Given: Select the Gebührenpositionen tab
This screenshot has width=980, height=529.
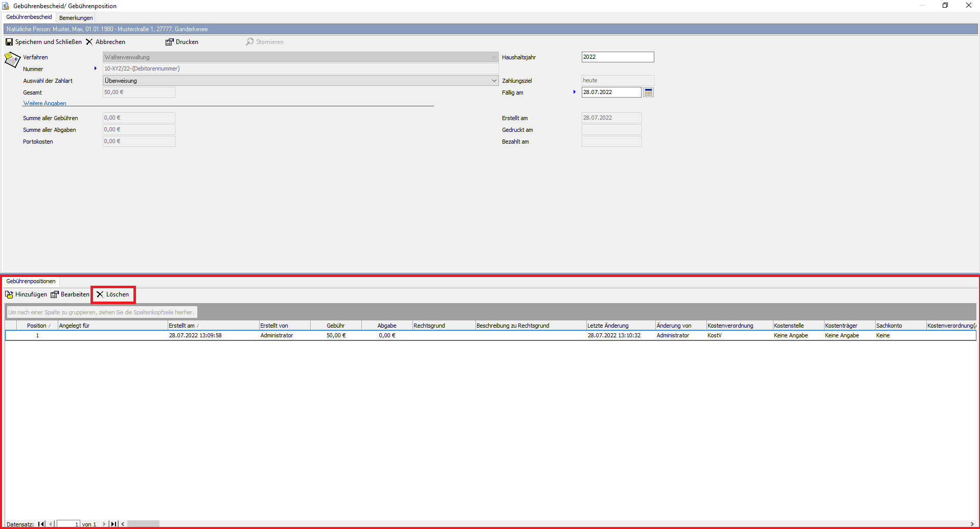Looking at the screenshot, I should (x=31, y=281).
